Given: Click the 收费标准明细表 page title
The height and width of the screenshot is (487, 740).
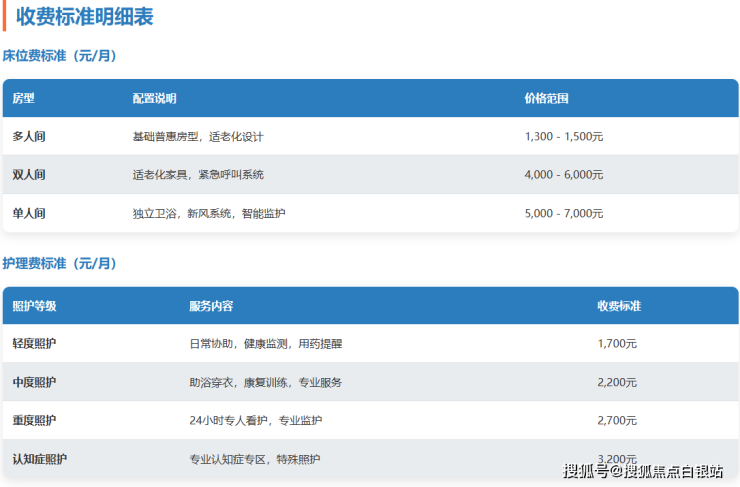Looking at the screenshot, I should [84, 16].
